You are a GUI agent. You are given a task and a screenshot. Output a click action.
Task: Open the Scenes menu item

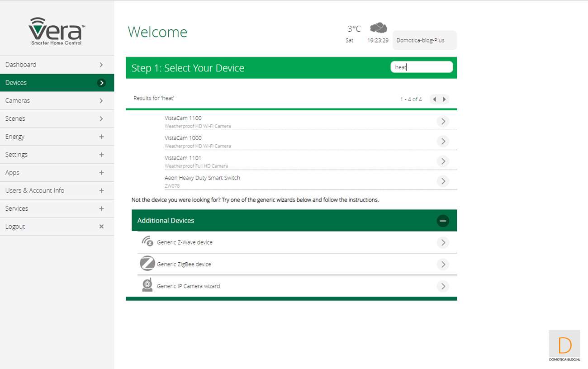pos(57,118)
